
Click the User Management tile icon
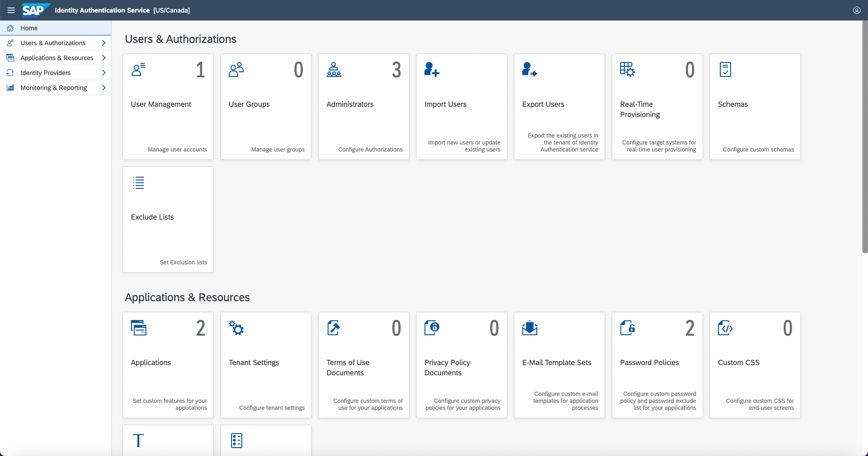138,70
